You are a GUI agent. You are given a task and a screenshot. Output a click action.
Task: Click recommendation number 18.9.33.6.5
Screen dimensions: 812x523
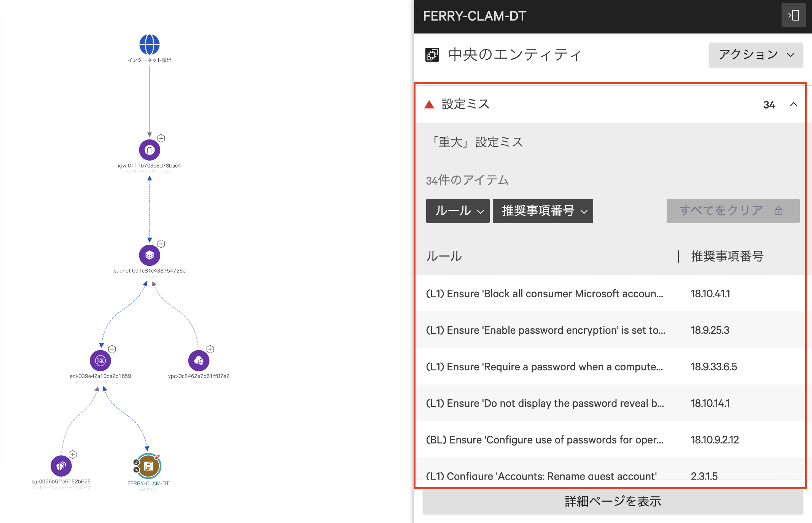pos(714,367)
